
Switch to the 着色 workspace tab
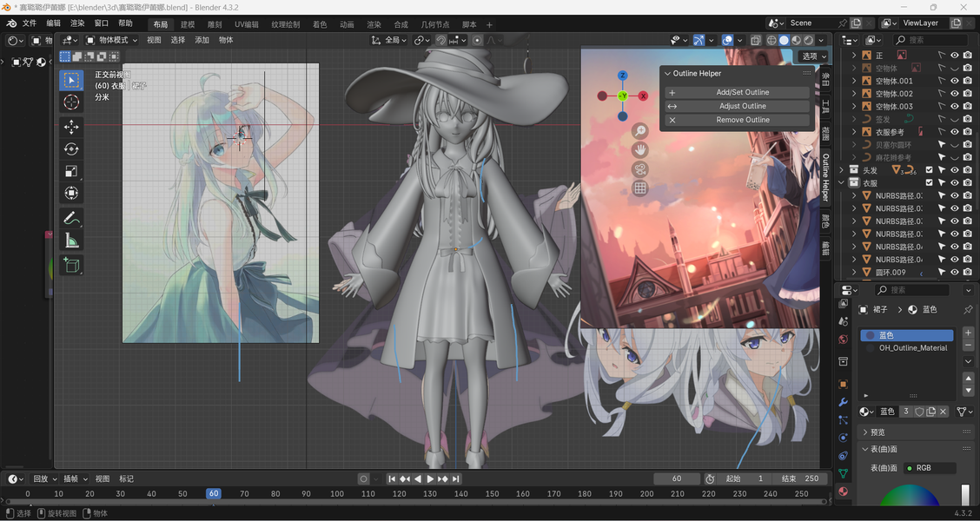pos(320,24)
